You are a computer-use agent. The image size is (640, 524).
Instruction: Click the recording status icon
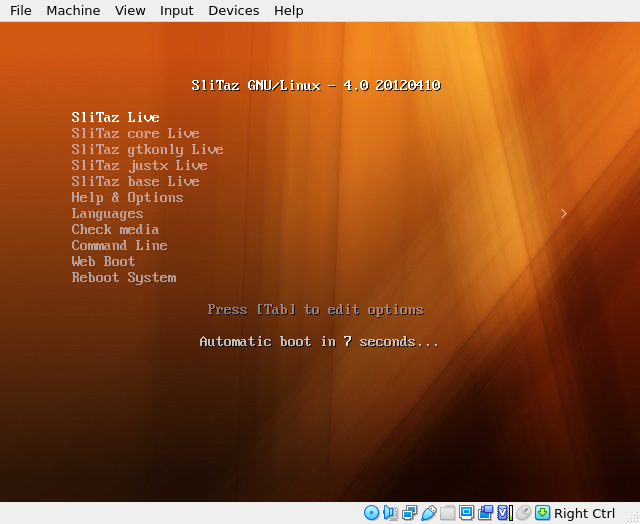tap(485, 513)
